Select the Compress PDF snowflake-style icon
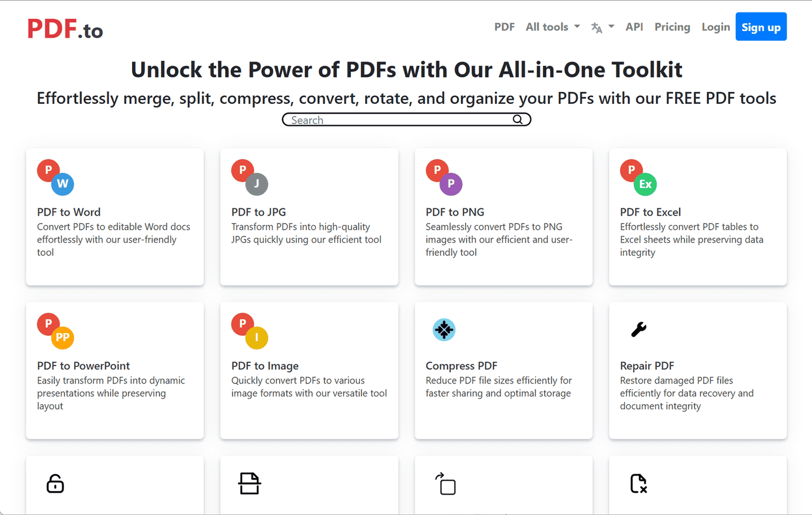This screenshot has height=515, width=812. coord(444,329)
